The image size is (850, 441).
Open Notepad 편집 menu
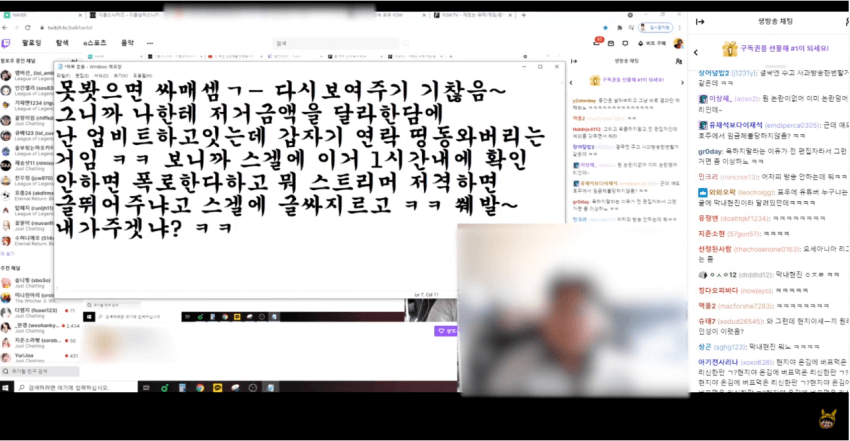(x=82, y=76)
